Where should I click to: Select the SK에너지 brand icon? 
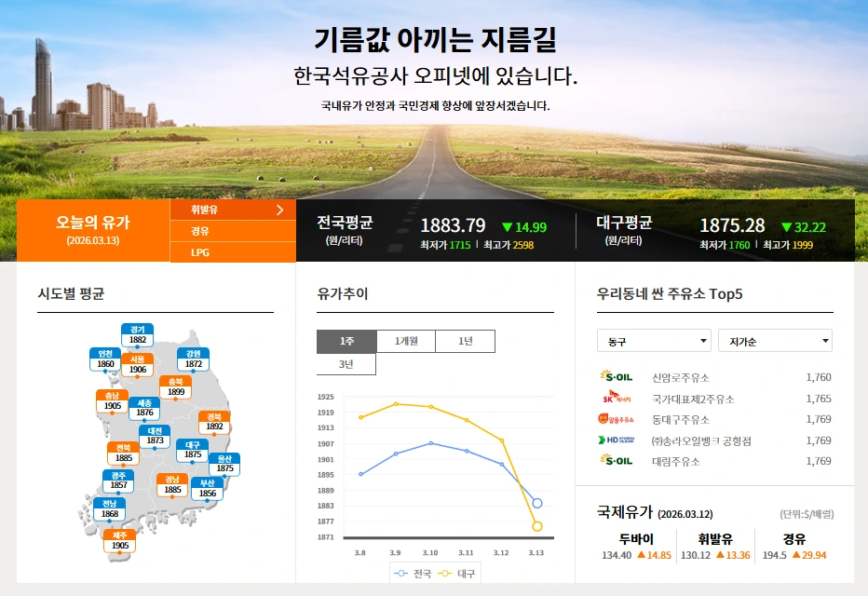point(617,397)
